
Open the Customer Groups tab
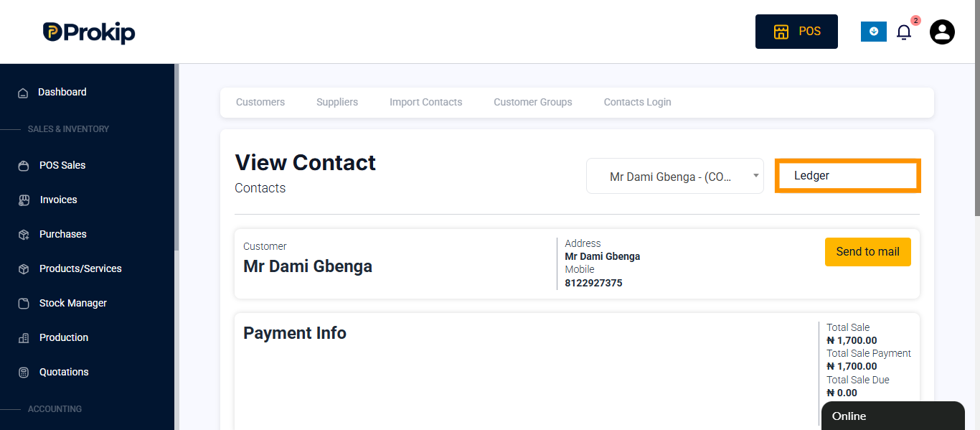(x=533, y=102)
